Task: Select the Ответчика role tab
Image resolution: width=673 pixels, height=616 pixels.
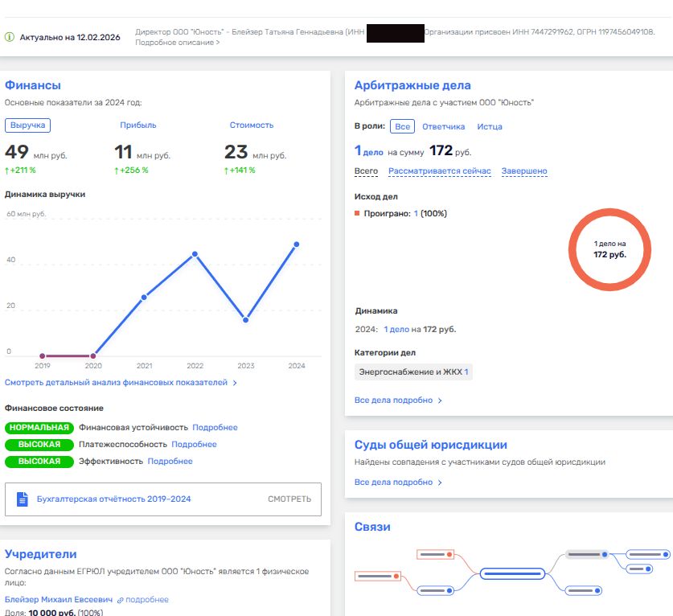Action: (443, 126)
